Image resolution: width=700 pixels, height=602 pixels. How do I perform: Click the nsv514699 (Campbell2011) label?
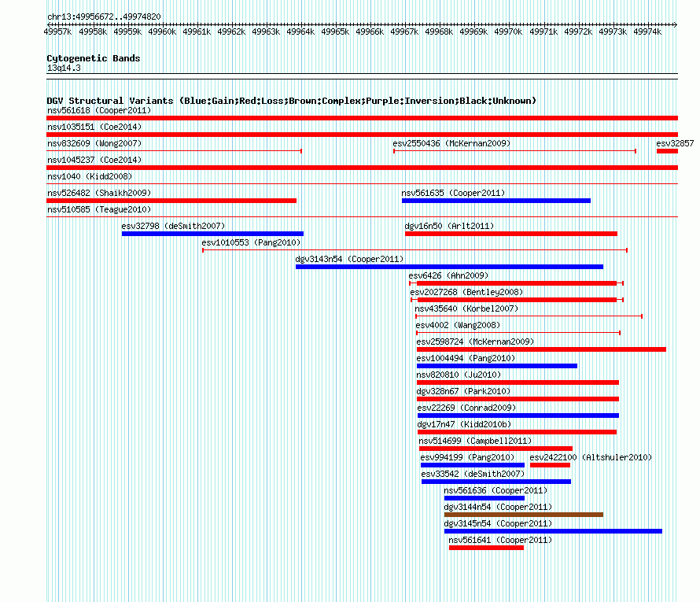(475, 441)
